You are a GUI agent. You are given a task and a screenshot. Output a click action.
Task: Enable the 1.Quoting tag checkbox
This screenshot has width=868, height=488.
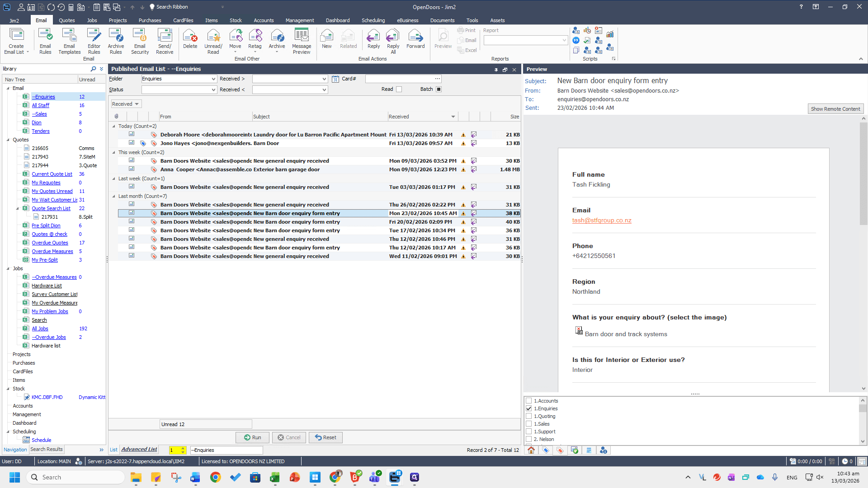pos(528,416)
